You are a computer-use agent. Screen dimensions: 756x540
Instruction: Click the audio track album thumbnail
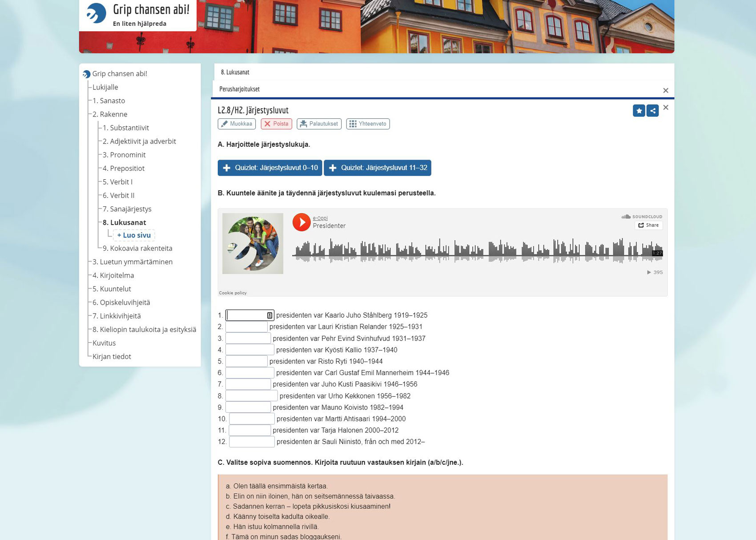pos(253,243)
